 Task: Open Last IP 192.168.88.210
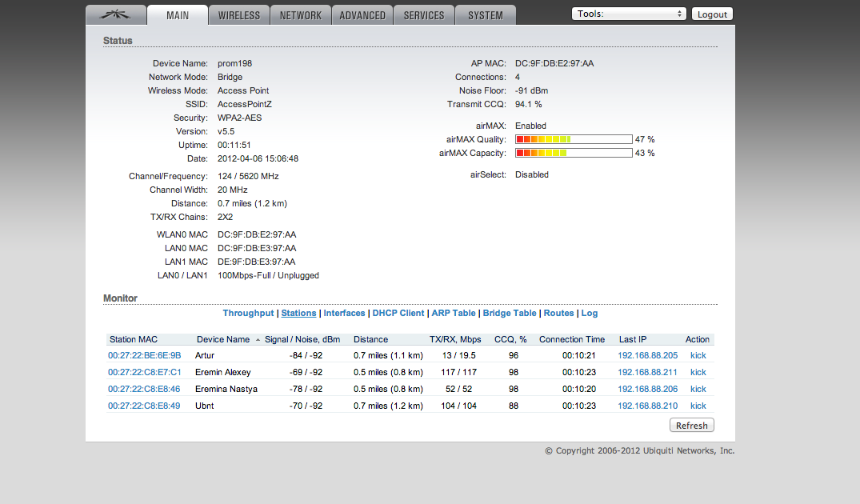[x=648, y=406]
